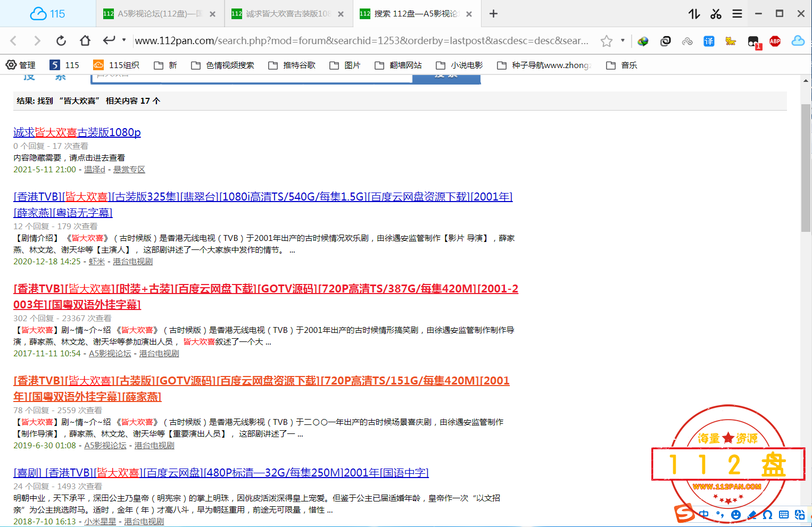Open the 古装版325集 翡翠台 result link

[x=263, y=204]
